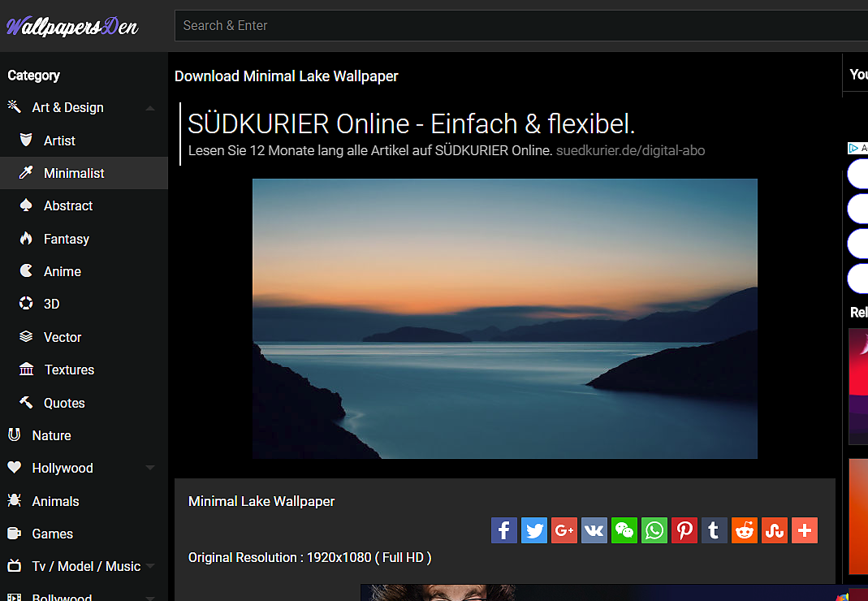
Task: Share wallpaper on Facebook
Action: 504,530
